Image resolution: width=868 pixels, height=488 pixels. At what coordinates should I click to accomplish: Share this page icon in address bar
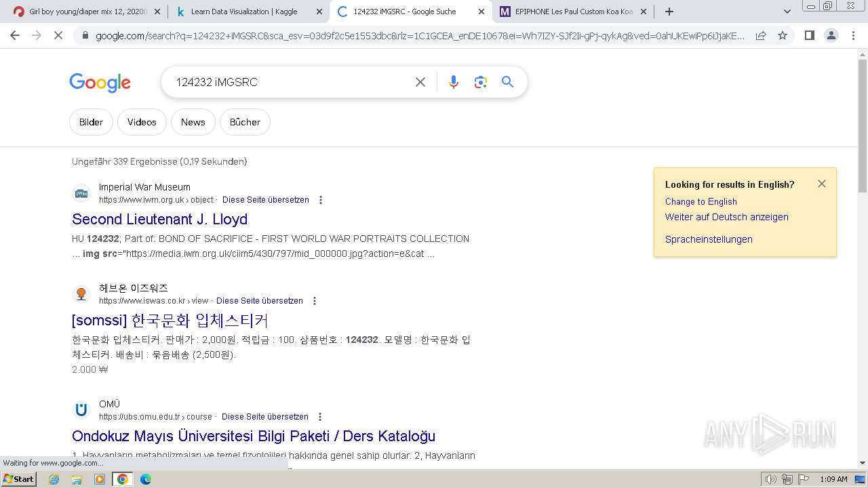click(x=761, y=35)
